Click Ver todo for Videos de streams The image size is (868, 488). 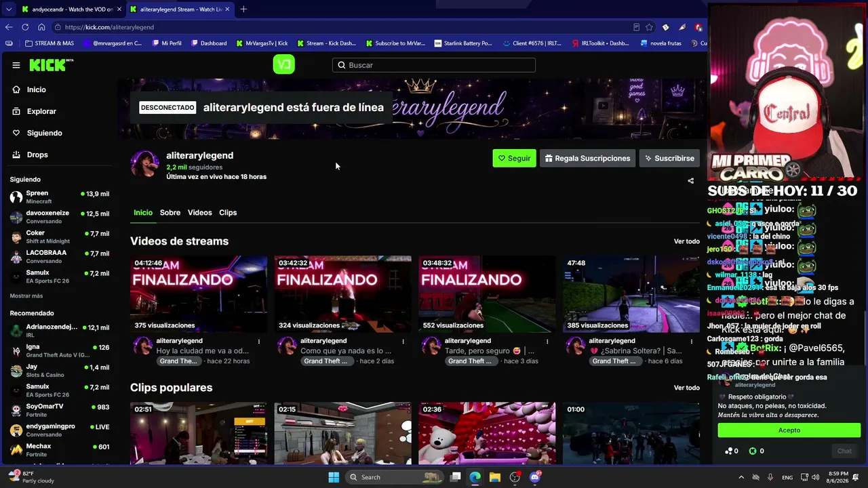tap(686, 241)
